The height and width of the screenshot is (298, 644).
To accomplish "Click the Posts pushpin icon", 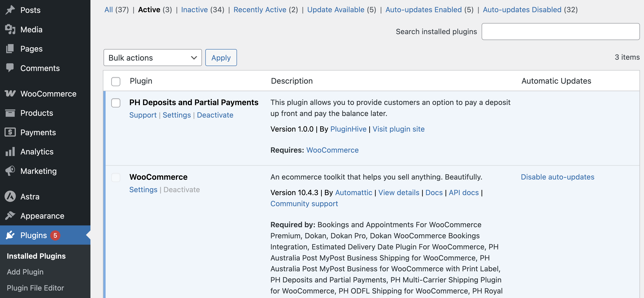I will [10, 10].
